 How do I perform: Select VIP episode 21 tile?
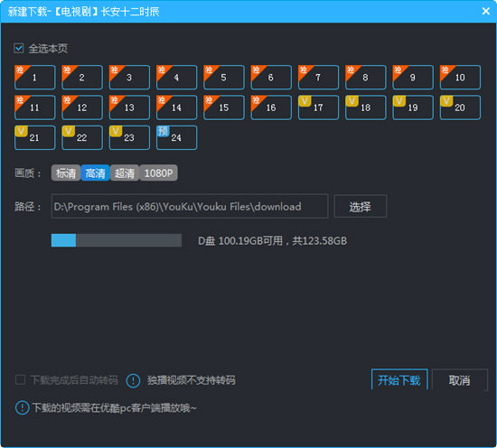click(35, 137)
